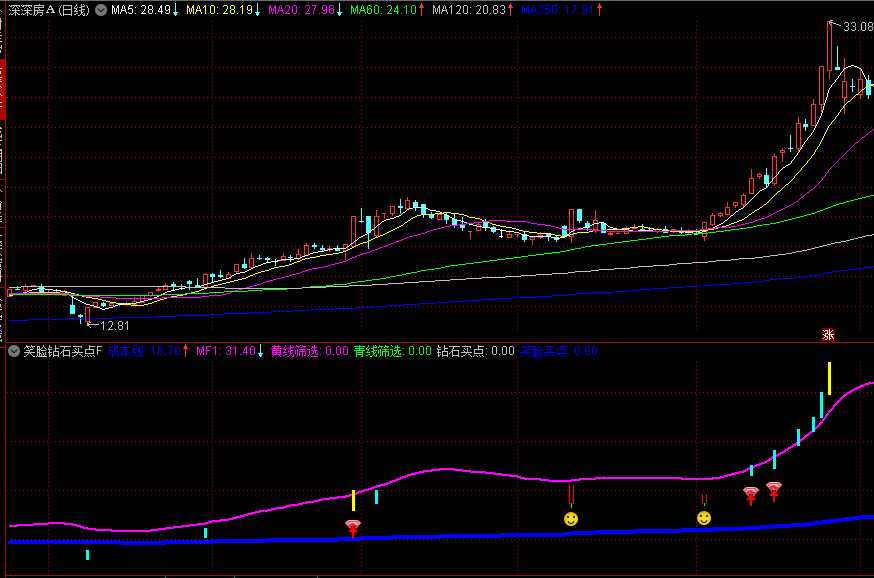Image resolution: width=874 pixels, height=578 pixels.
Task: Click the left yellow smiley face signal
Action: tap(570, 518)
